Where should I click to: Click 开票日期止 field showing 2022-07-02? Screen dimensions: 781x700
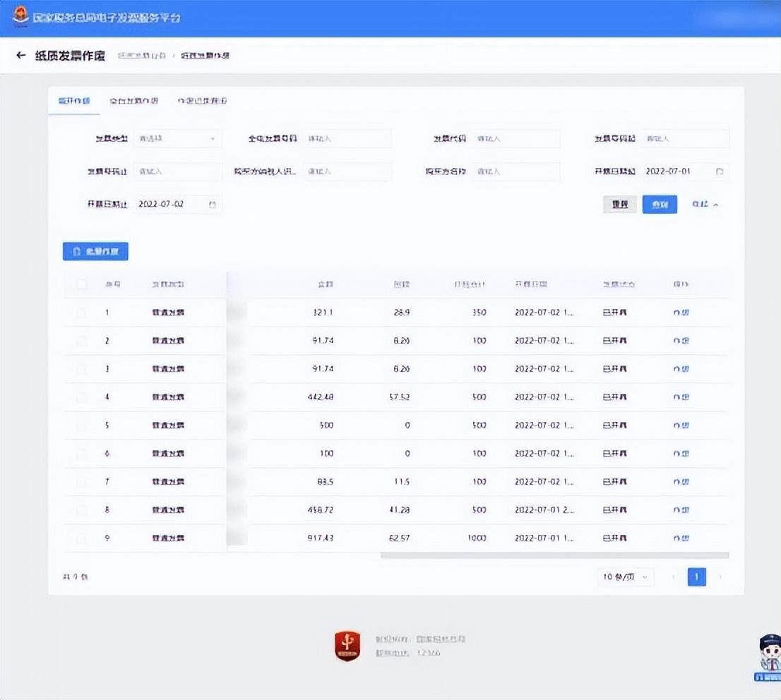177,204
